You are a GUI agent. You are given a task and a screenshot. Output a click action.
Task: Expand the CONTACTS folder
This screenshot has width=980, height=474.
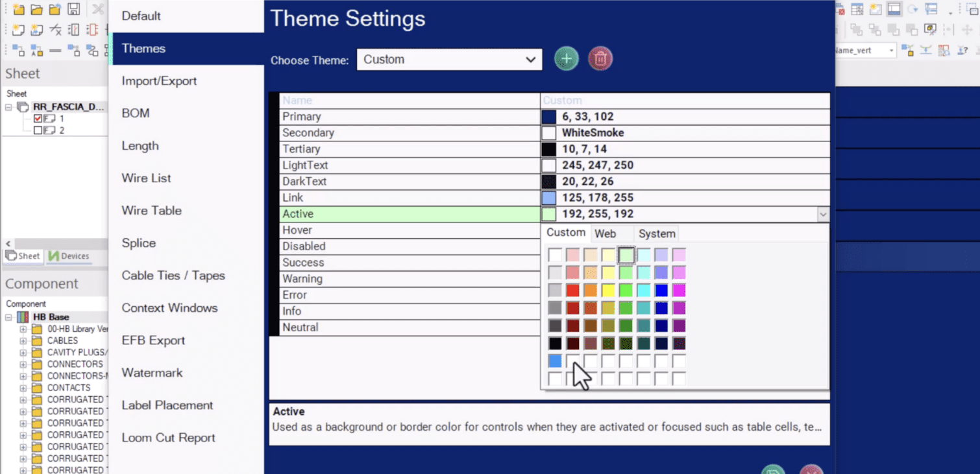coord(23,388)
